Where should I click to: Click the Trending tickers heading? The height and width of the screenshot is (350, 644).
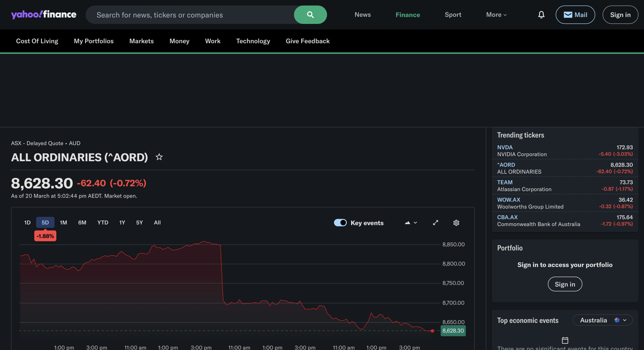coord(520,135)
